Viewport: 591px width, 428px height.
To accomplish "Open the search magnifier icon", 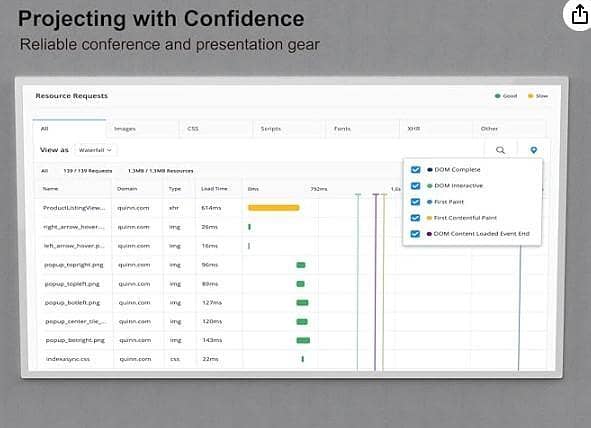I will tap(500, 150).
